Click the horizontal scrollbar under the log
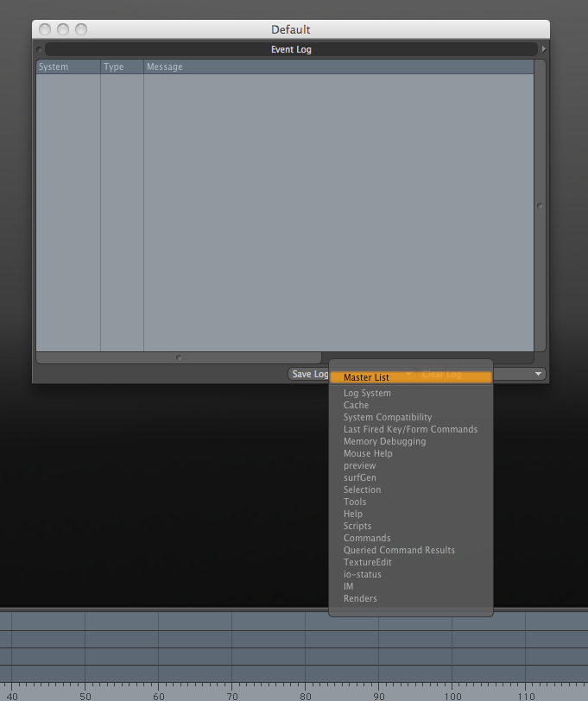The height and width of the screenshot is (701, 588). [x=179, y=357]
